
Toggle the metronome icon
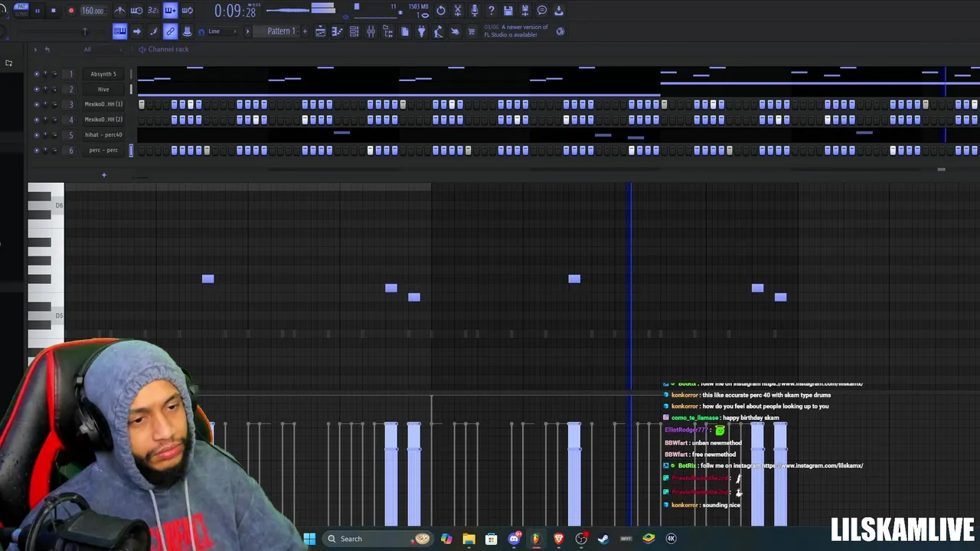(x=119, y=11)
